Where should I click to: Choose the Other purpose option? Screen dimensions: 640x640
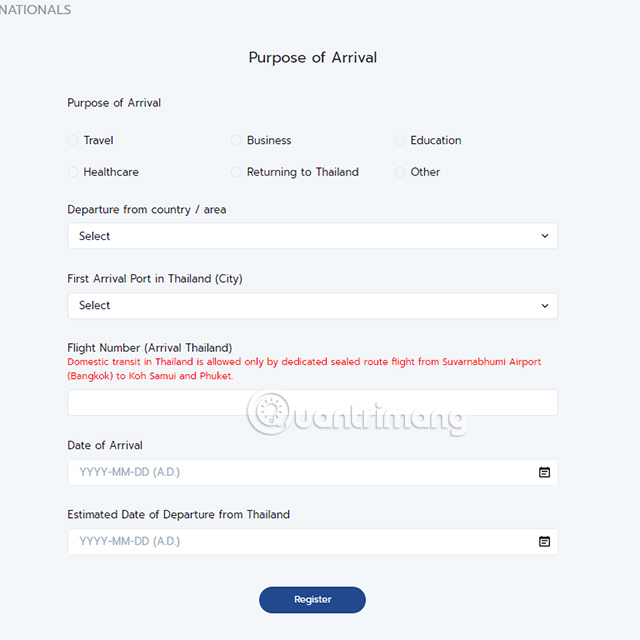coord(400,172)
